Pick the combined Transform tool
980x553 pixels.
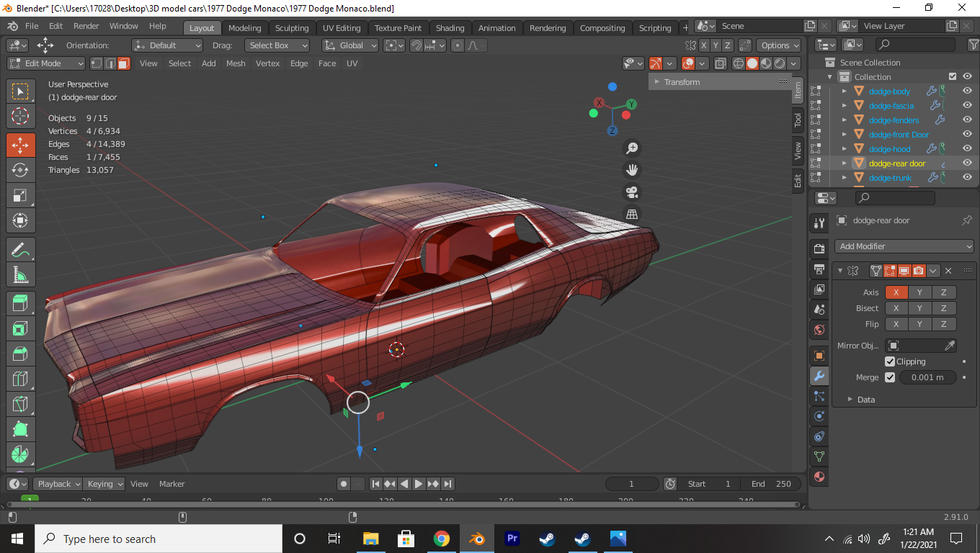20,220
